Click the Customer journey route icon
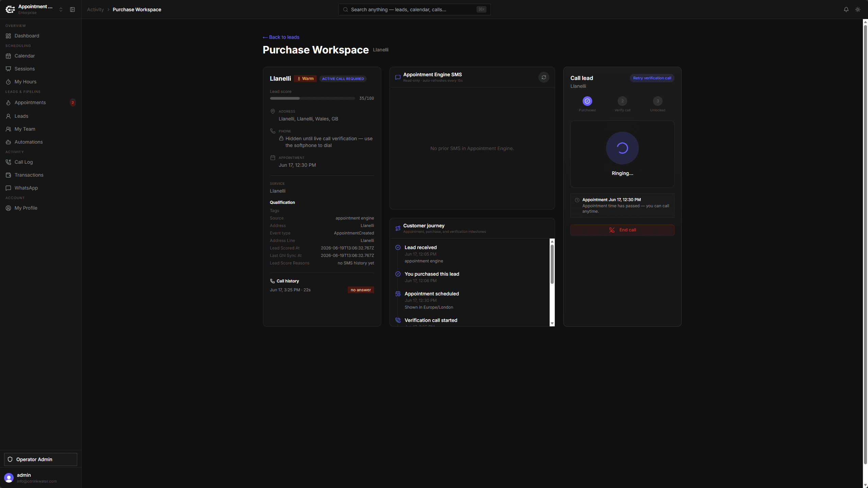The height and width of the screenshot is (488, 868). pyautogui.click(x=398, y=228)
